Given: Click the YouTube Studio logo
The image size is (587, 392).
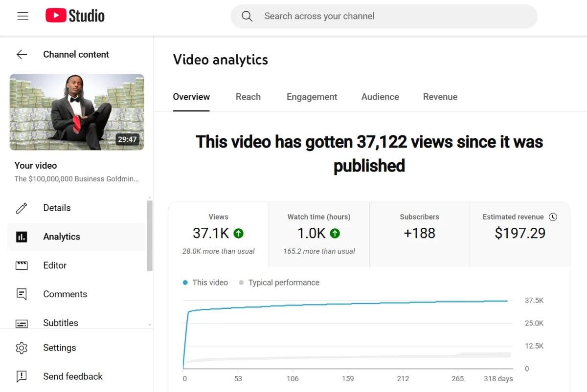Looking at the screenshot, I should point(75,16).
